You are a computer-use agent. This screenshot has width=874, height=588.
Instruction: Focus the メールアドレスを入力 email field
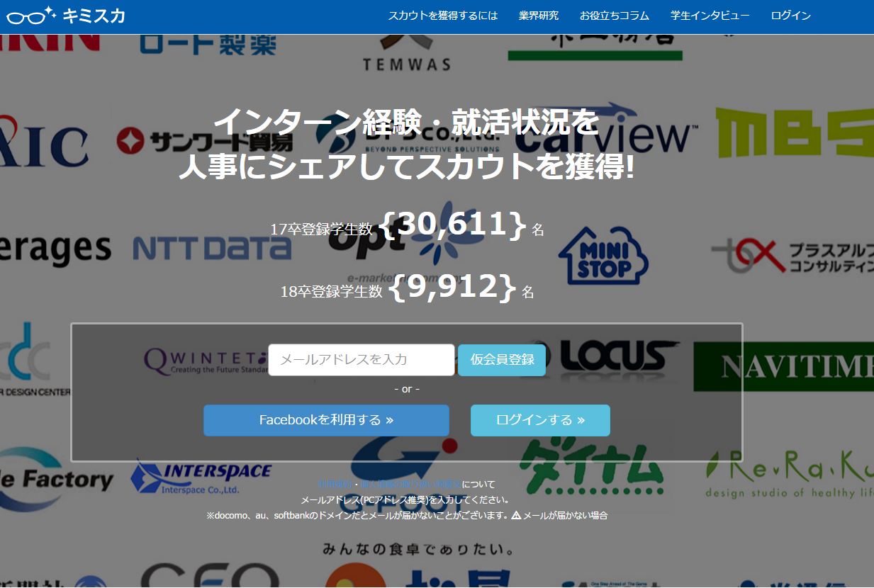click(362, 360)
